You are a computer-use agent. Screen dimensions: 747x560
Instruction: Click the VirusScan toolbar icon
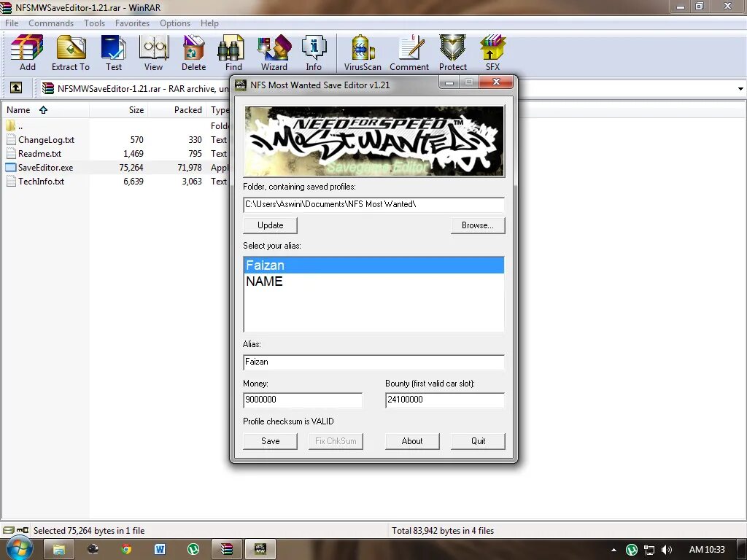click(x=363, y=52)
